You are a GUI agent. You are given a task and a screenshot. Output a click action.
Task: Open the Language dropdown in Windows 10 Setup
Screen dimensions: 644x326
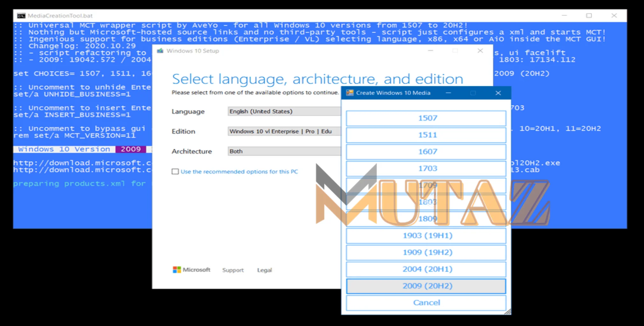pyautogui.click(x=284, y=111)
